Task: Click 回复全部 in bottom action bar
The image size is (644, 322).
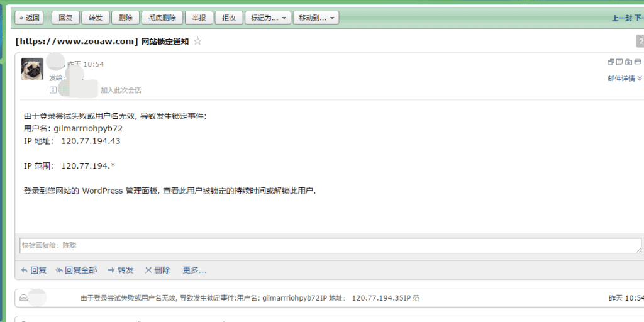Action: (76, 270)
